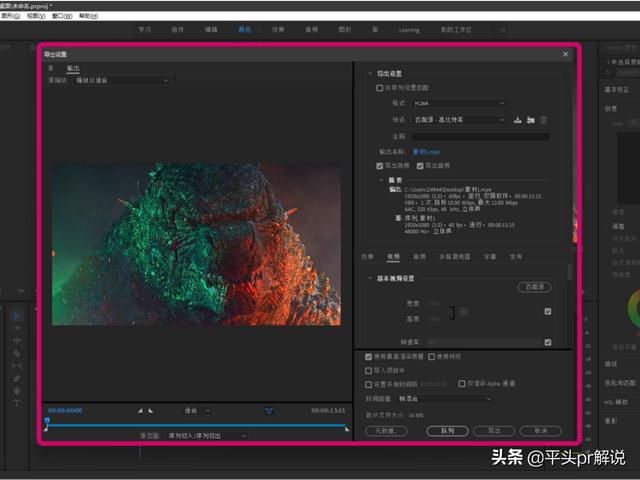Click the out-point handle at timeline end
Viewport: 640px width, 480px height.
[x=347, y=429]
